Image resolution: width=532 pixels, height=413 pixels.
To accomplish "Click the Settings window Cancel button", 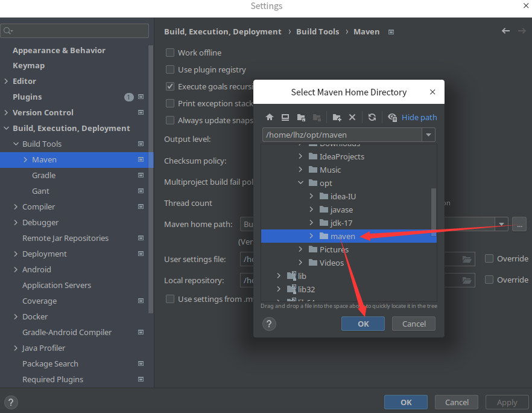I will [x=457, y=403].
